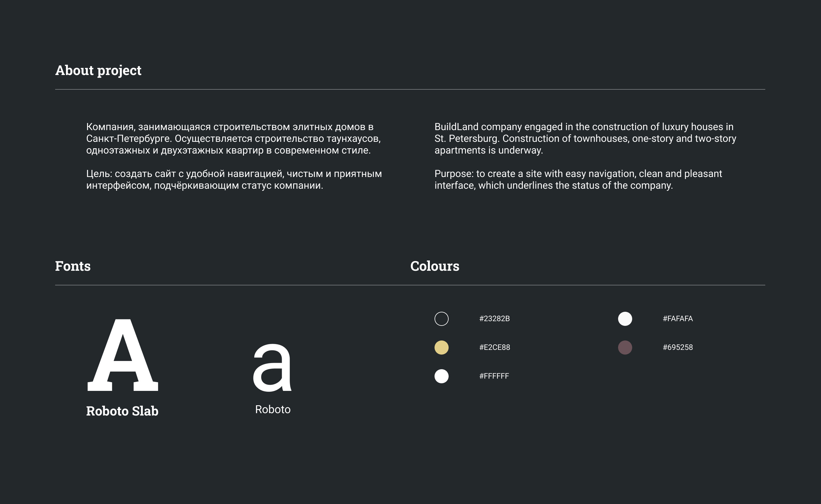Pick the pure white #FFFFFF swatch circle
Viewport: 821px width, 504px height.
click(x=441, y=376)
